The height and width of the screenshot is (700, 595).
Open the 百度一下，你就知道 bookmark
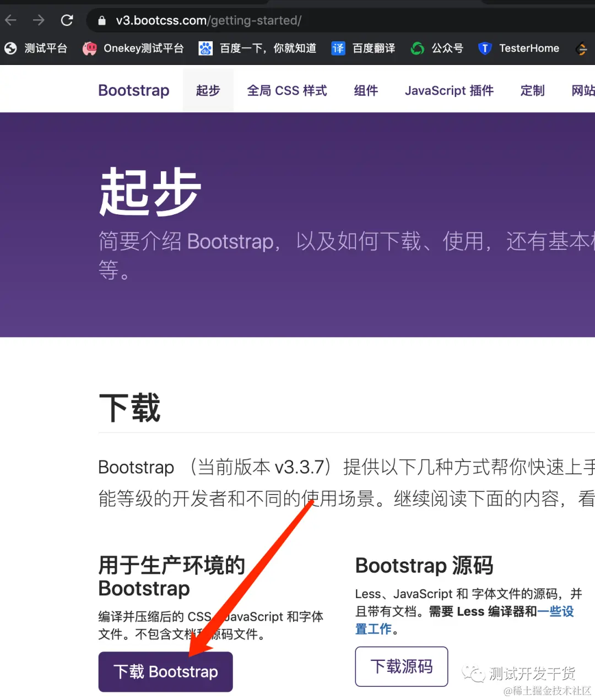[x=258, y=48]
